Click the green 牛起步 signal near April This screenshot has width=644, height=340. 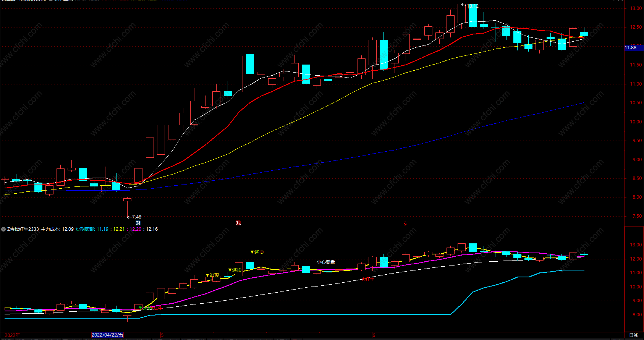(145, 308)
